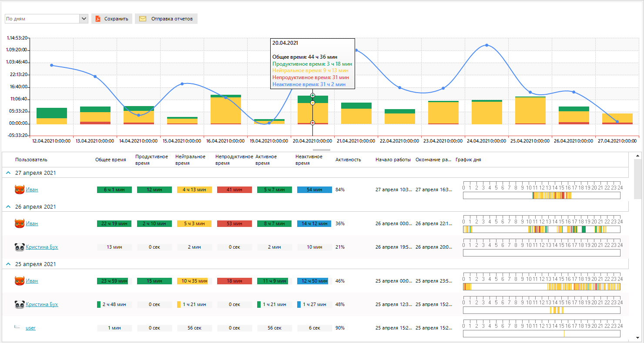Open the user link under 25 апреля
The width and height of the screenshot is (644, 343).
(x=30, y=328)
